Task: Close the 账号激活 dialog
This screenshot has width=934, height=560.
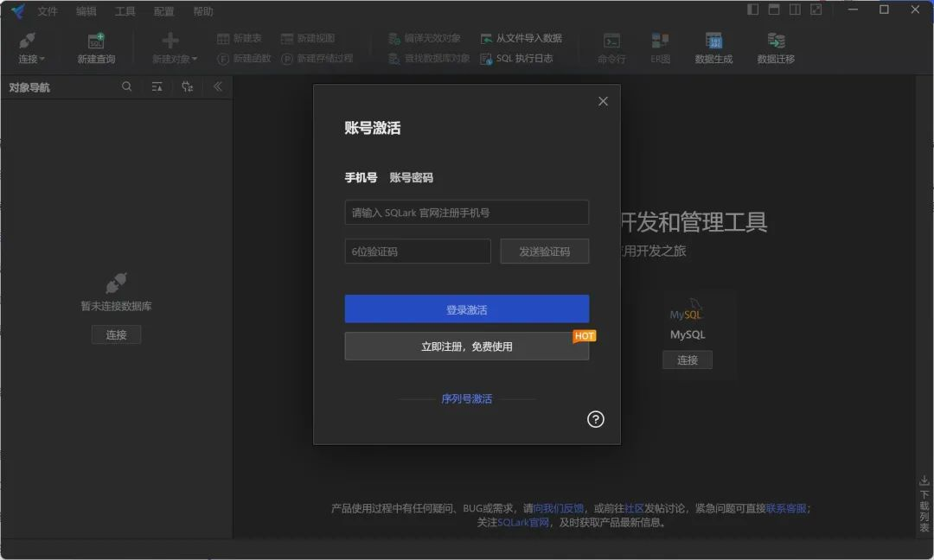Action: (603, 101)
